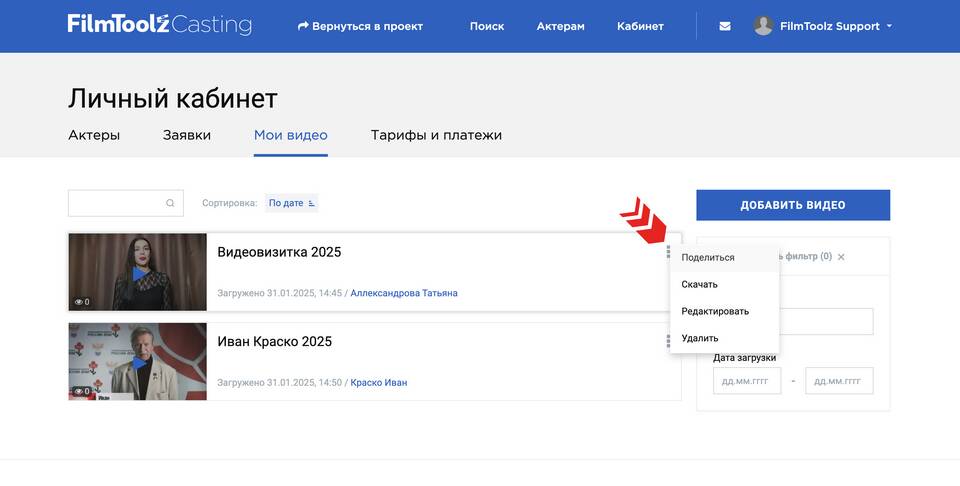Screen dimensions: 960x486
Task: Switch to the 'Актеры' tab
Action: click(94, 135)
